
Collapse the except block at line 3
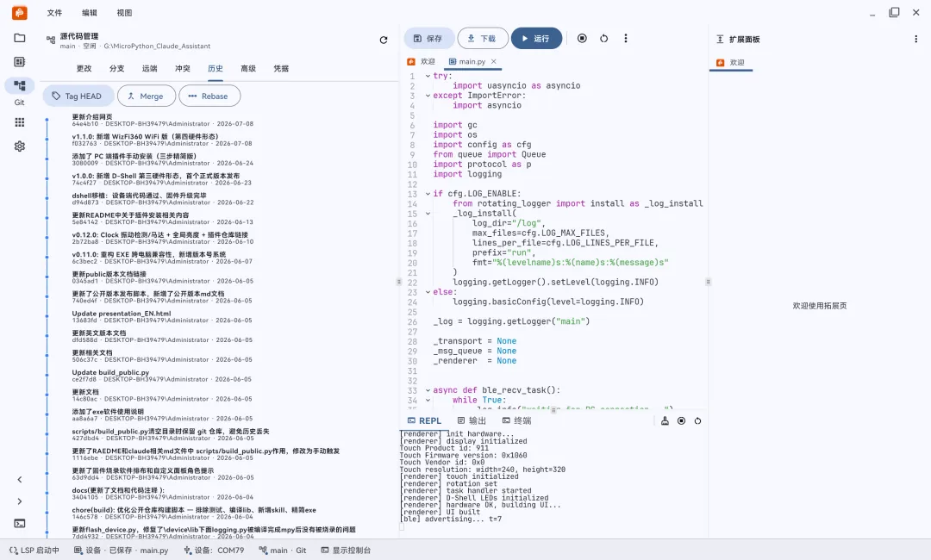click(x=428, y=96)
